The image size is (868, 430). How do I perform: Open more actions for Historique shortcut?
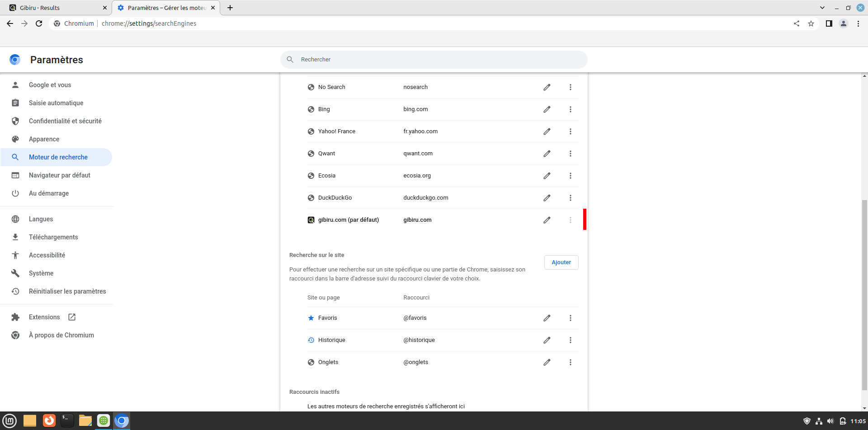click(x=570, y=340)
